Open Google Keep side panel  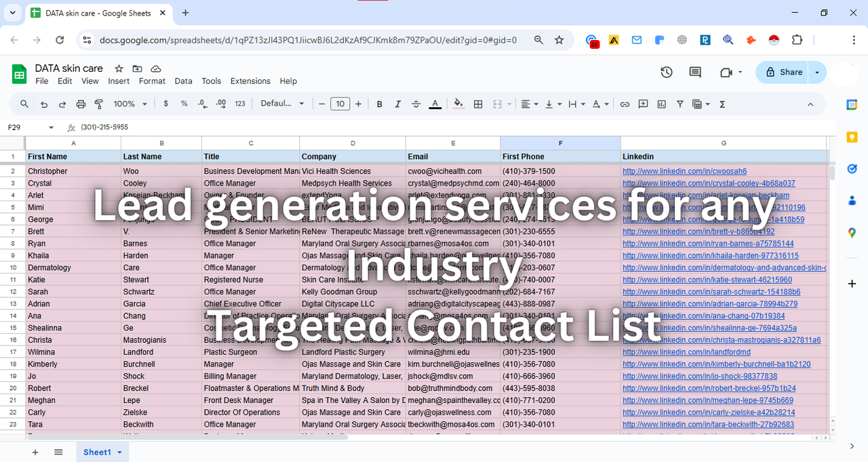pyautogui.click(x=852, y=137)
